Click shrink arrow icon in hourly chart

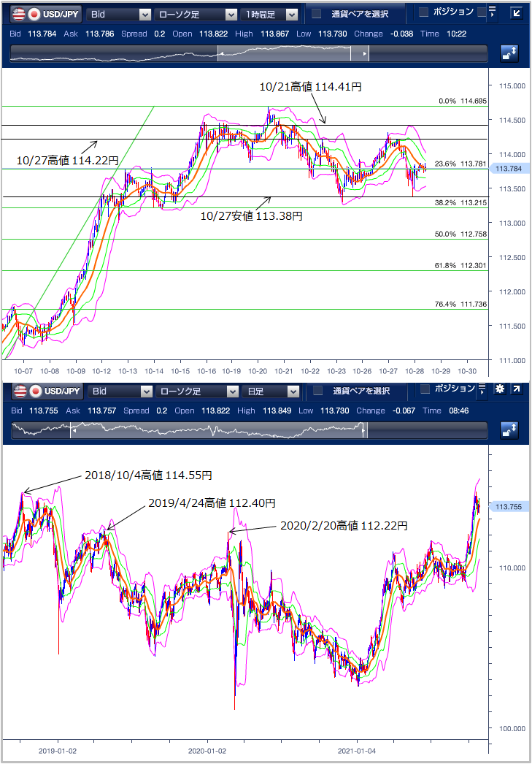tap(516, 12)
